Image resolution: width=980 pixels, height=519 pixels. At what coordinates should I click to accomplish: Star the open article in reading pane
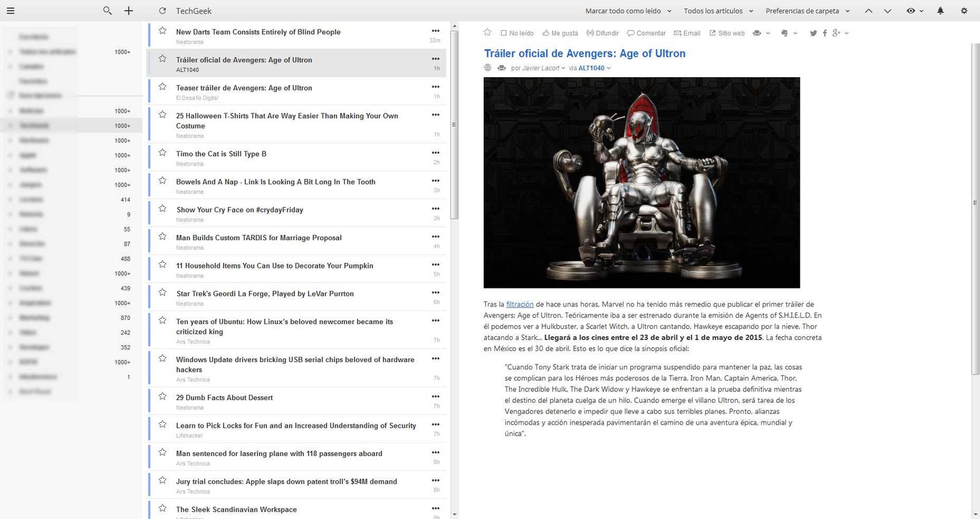488,32
